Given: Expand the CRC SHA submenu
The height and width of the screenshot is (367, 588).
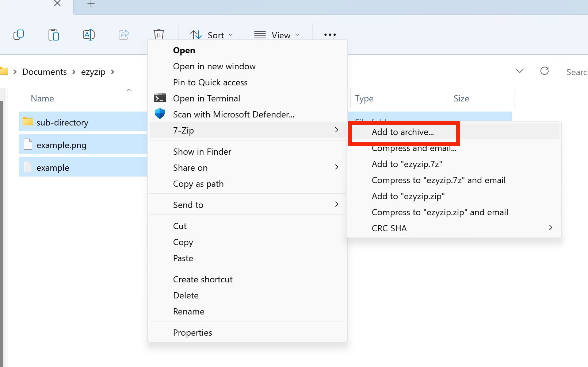Looking at the screenshot, I should 550,227.
